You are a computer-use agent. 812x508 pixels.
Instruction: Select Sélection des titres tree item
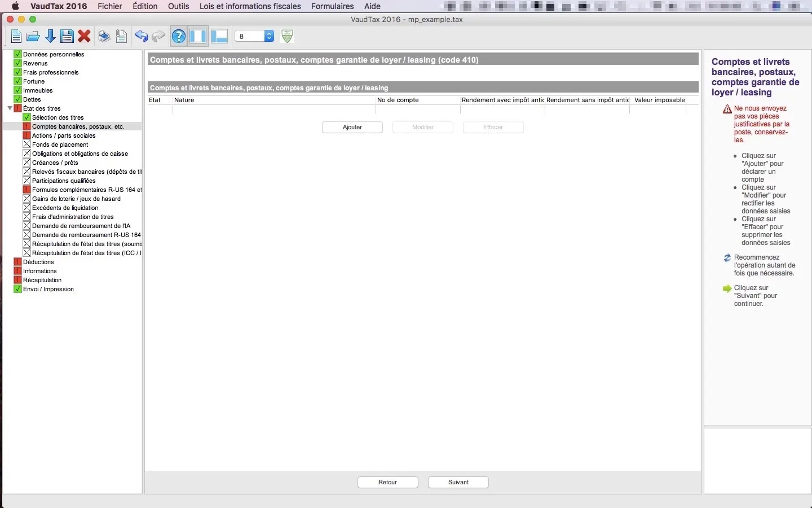tap(58, 117)
